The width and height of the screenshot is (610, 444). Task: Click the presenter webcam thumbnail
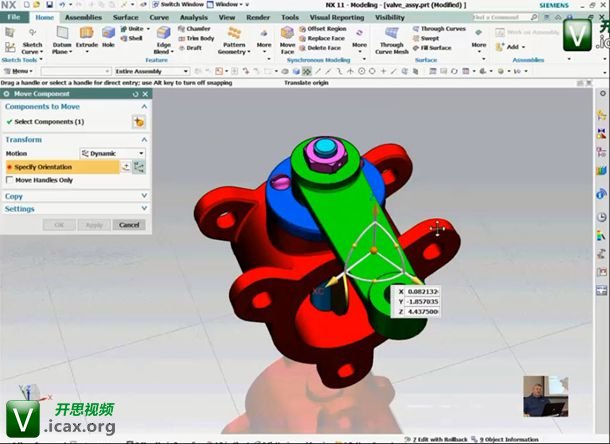(546, 396)
